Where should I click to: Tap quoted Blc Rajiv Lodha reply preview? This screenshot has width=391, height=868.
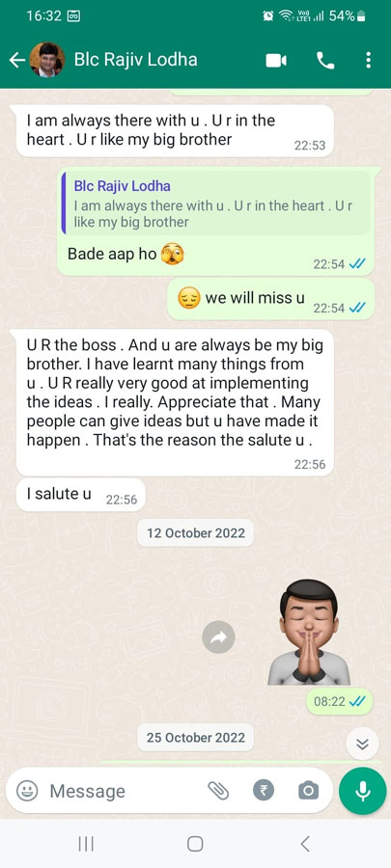click(x=215, y=203)
